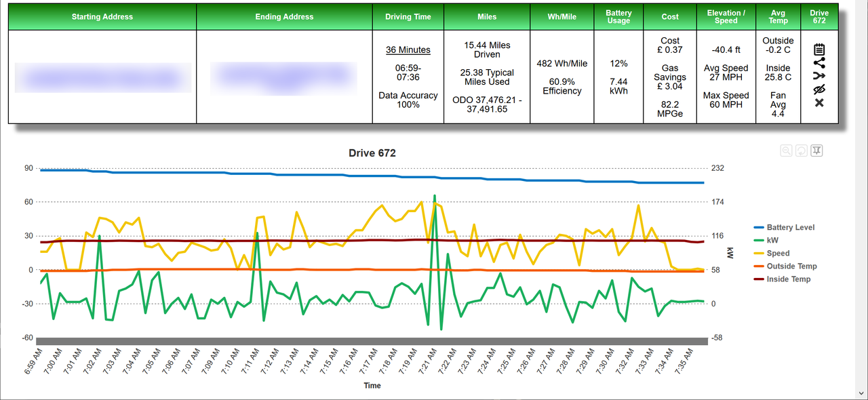The image size is (868, 400).
Task: Click the circular reset icon above the chart
Action: tap(801, 151)
